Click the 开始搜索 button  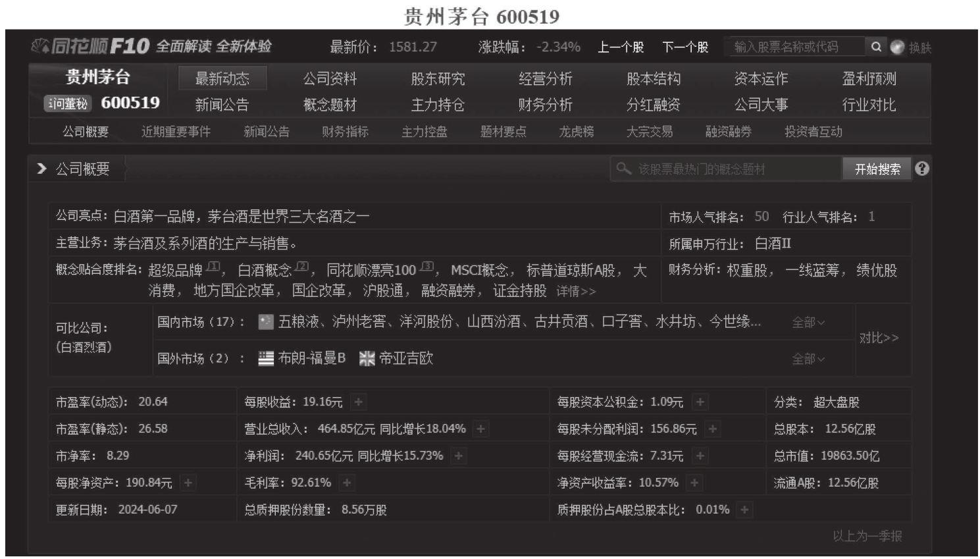pos(877,169)
